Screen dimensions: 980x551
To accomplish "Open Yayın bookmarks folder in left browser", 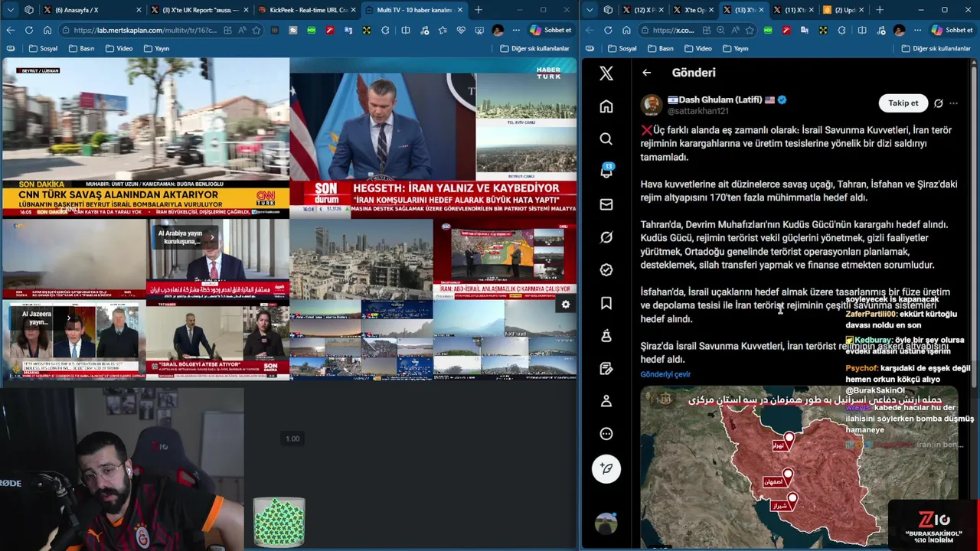I will (x=157, y=48).
